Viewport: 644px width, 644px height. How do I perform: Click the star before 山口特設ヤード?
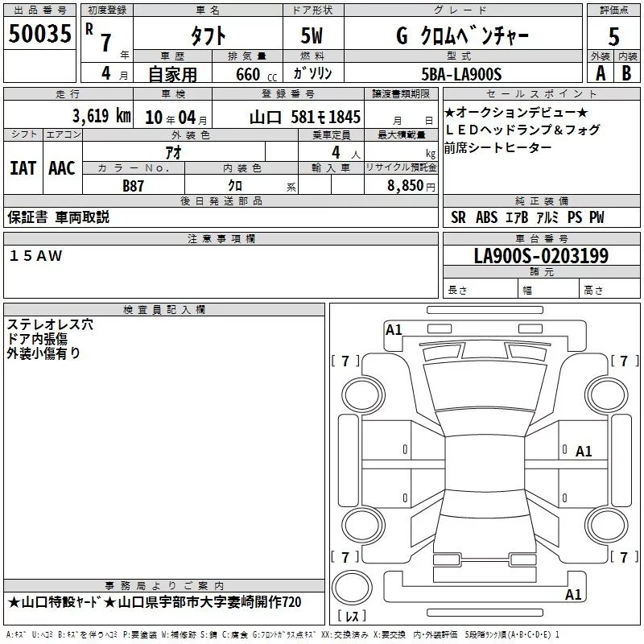[x=14, y=602]
